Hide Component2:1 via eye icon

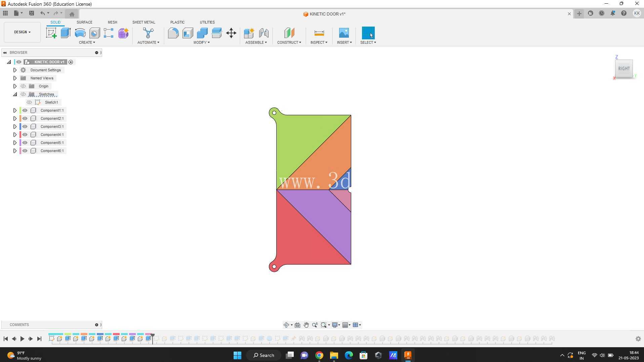25,118
